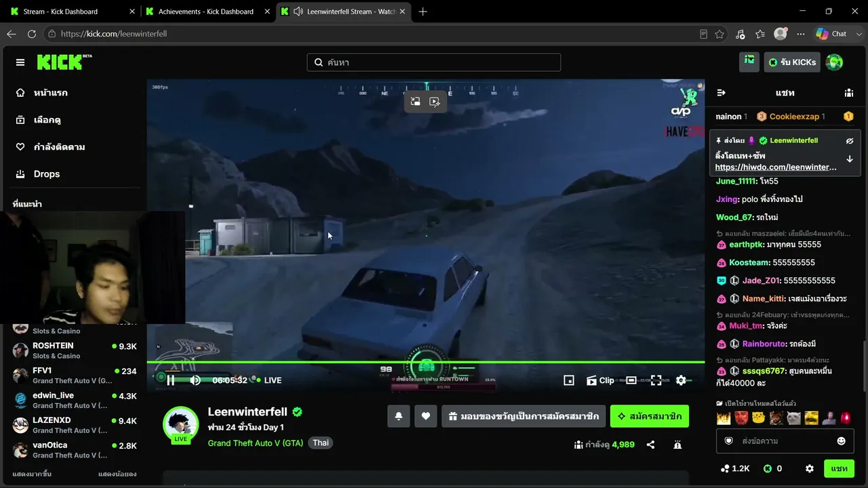This screenshot has height=488, width=868.
Task: Open the pinned hiwdo.com link
Action: point(776,167)
